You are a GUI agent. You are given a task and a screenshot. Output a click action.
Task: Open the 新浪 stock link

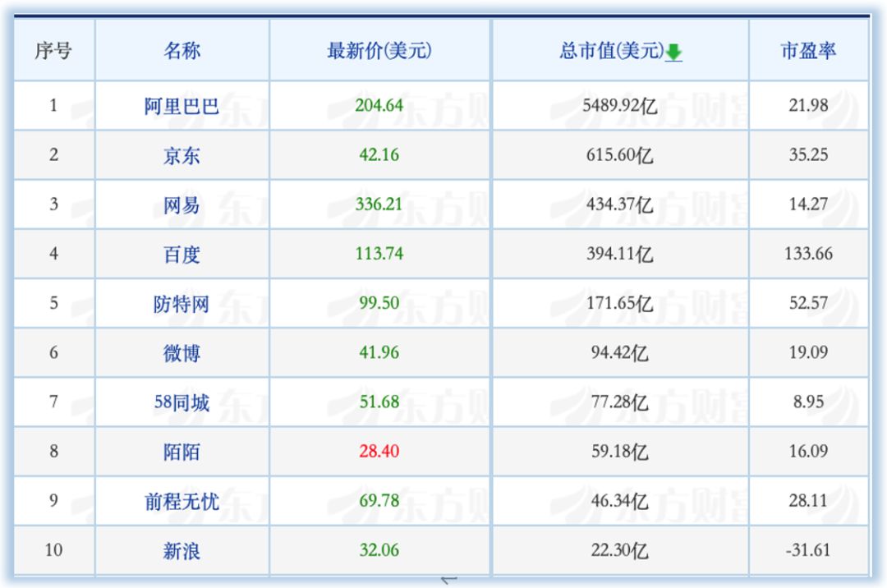(x=182, y=550)
